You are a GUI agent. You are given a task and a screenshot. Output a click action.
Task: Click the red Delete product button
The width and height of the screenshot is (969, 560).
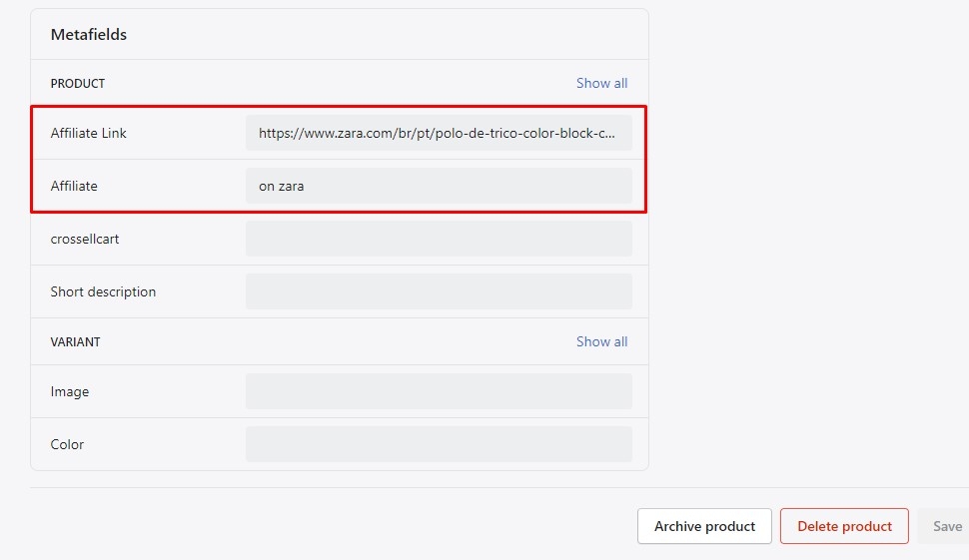844,526
